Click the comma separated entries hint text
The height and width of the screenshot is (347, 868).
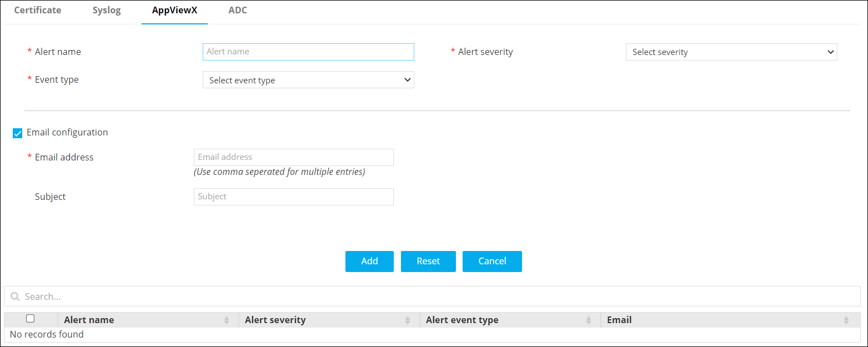pyautogui.click(x=279, y=172)
